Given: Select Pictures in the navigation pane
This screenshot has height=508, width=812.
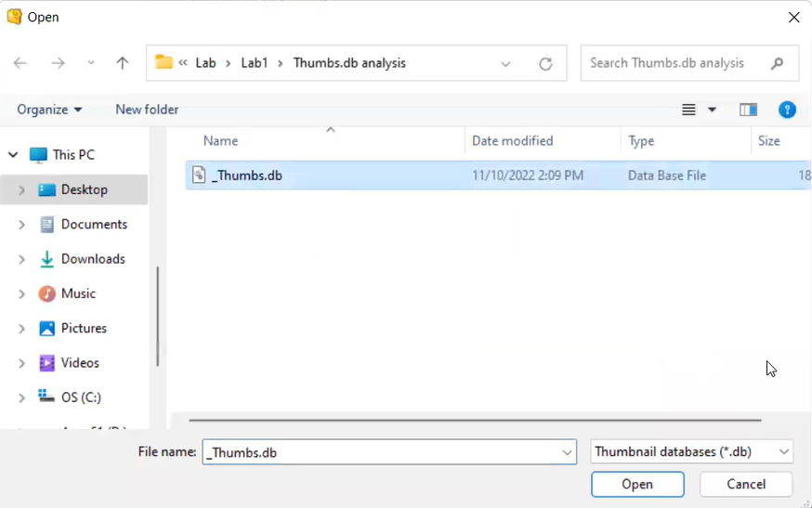Looking at the screenshot, I should tap(84, 328).
